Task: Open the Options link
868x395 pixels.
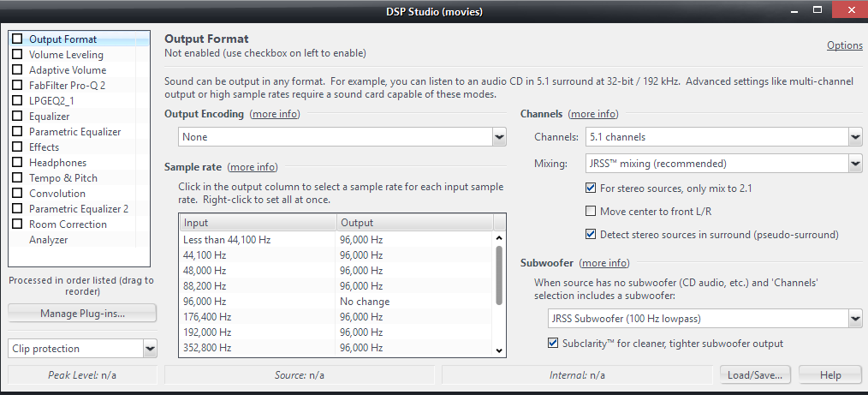Action: coord(844,45)
